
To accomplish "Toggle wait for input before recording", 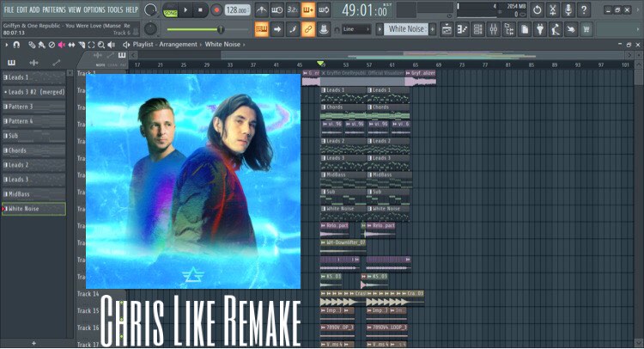I will tap(277, 9).
